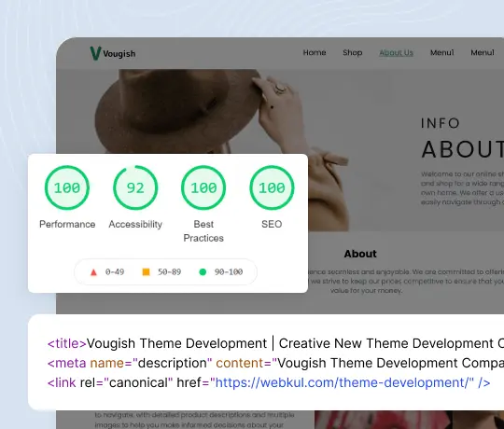Open the webkul.com/theme-development canonical URL
This screenshot has width=504, height=429.
[x=343, y=382]
